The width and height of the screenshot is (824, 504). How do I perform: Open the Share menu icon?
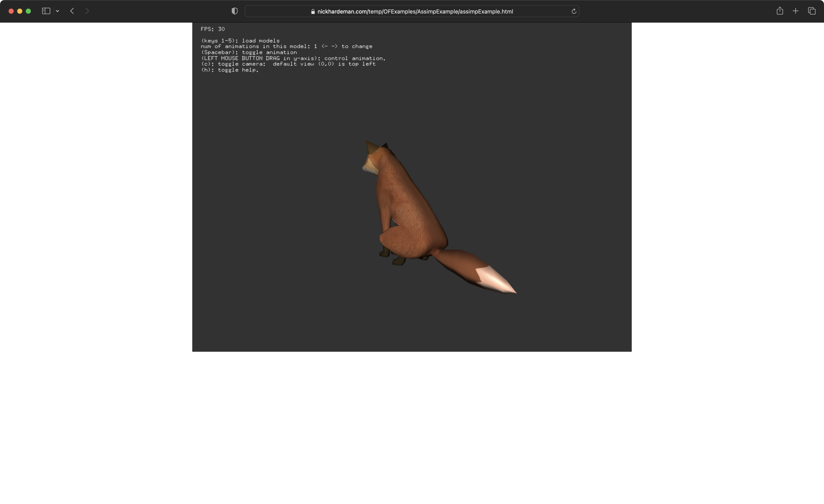[780, 11]
